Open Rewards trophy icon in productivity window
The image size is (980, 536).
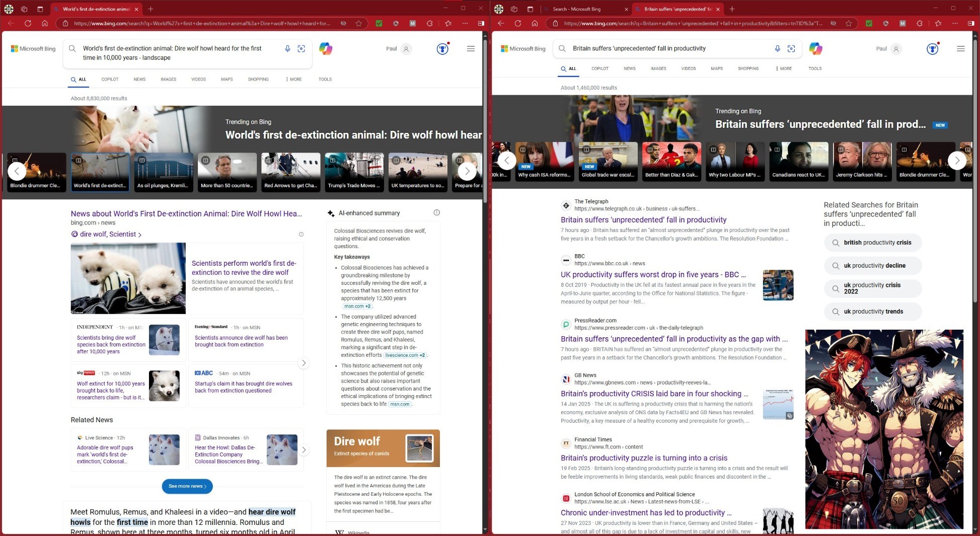(933, 49)
